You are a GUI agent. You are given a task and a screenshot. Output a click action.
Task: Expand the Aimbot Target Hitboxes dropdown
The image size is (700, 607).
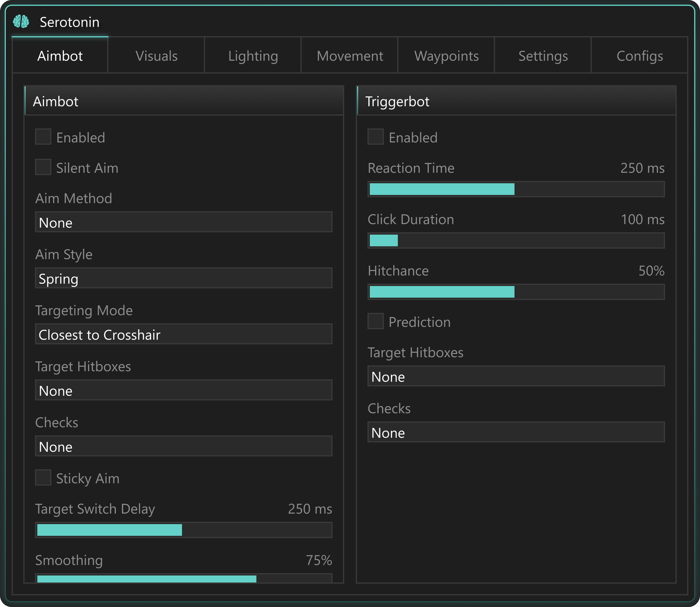[x=184, y=390]
